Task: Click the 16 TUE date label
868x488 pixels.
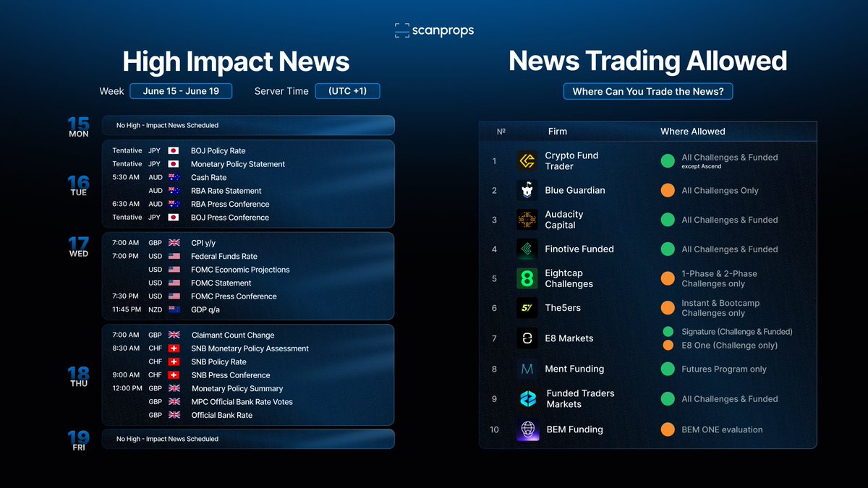Action: point(79,185)
